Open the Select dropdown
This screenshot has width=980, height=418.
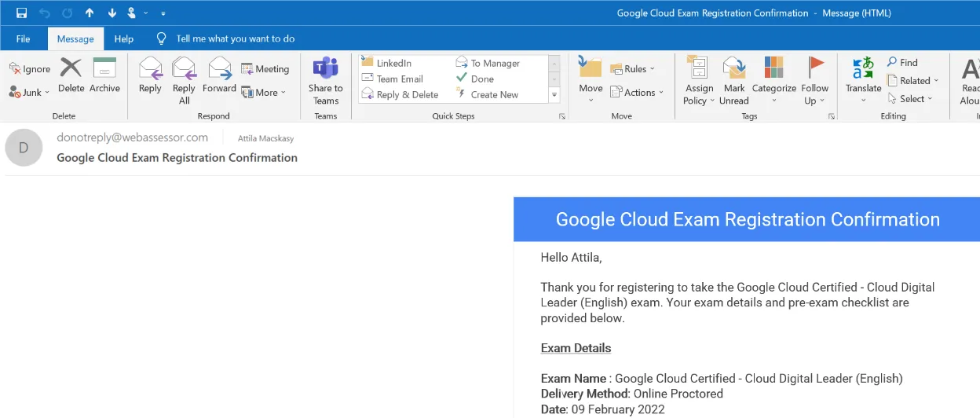pos(910,99)
